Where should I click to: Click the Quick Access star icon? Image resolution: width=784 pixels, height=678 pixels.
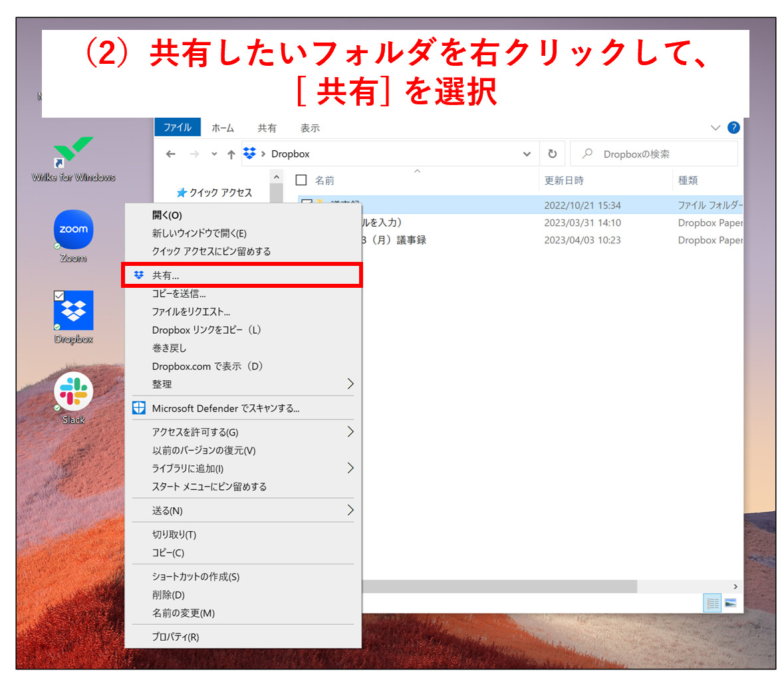tap(182, 192)
